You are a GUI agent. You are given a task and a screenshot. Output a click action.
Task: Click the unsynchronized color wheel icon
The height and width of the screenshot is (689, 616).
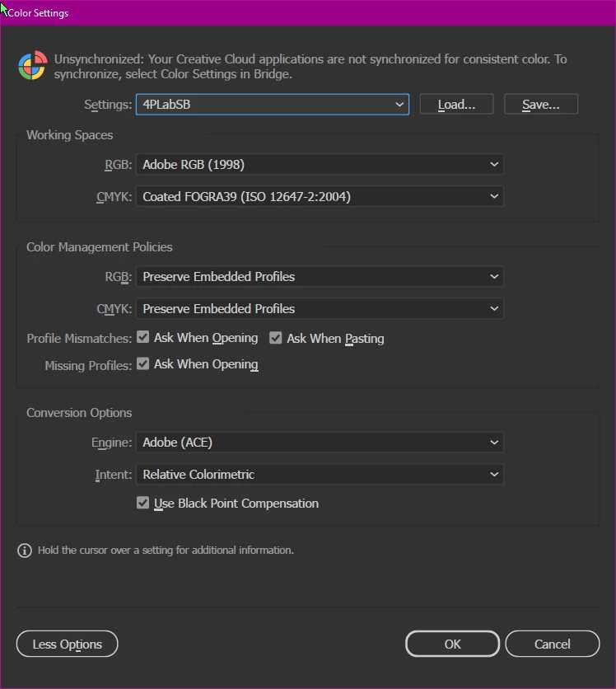tap(32, 65)
